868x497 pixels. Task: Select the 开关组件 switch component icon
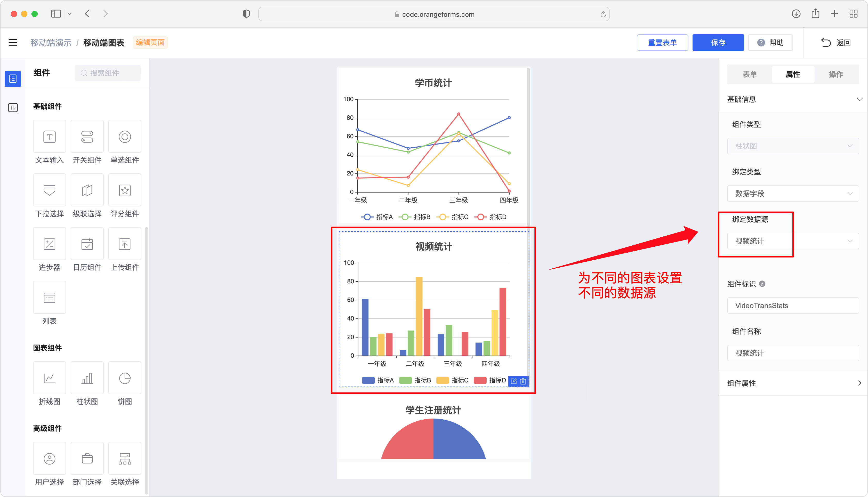[87, 137]
